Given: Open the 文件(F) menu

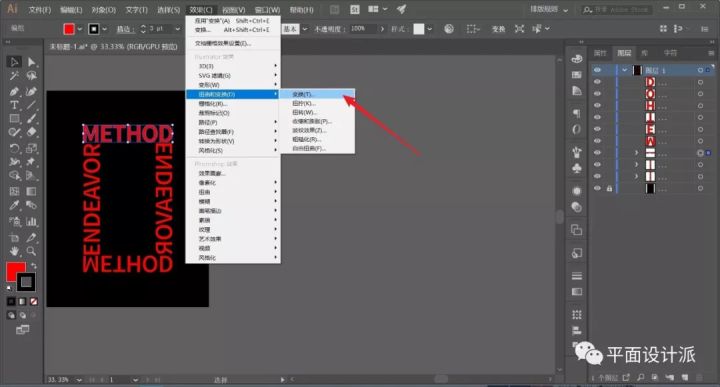Looking at the screenshot, I should point(39,9).
